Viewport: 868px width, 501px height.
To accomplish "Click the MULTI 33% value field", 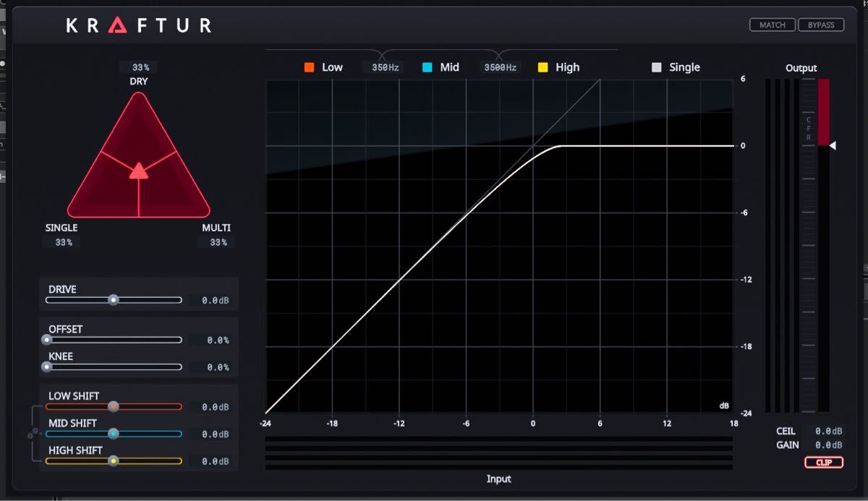I will (x=218, y=242).
